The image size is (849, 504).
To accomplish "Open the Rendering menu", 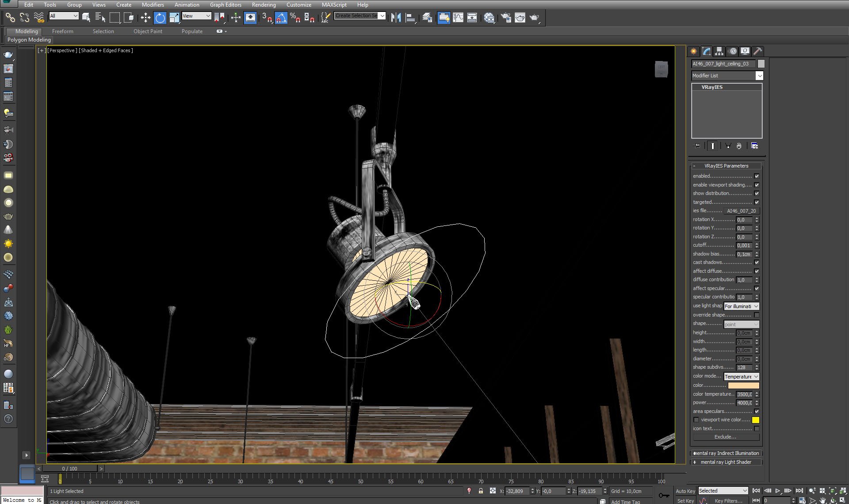I will 264,5.
